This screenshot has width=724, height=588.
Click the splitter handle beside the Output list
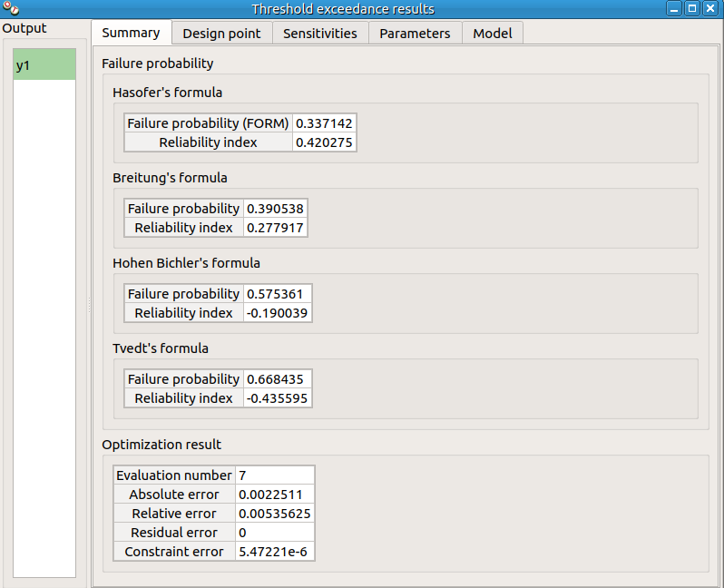pyautogui.click(x=89, y=309)
